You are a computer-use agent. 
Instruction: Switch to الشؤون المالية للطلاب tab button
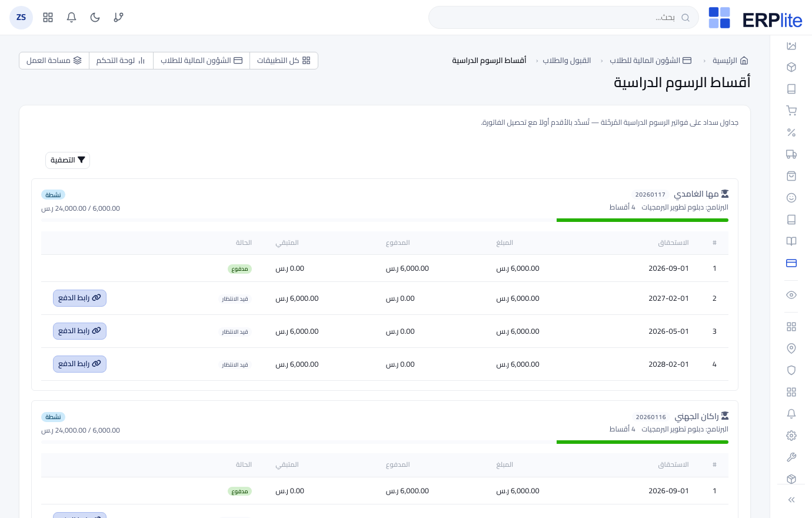pos(201,61)
